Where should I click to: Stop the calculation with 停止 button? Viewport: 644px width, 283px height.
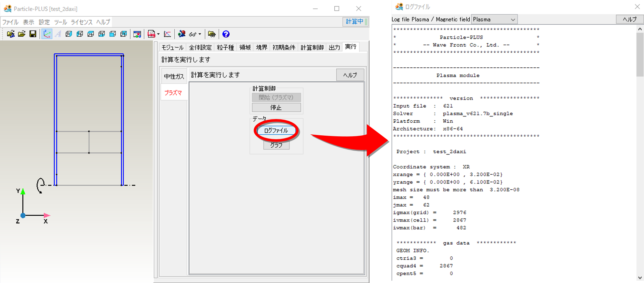pos(276,107)
